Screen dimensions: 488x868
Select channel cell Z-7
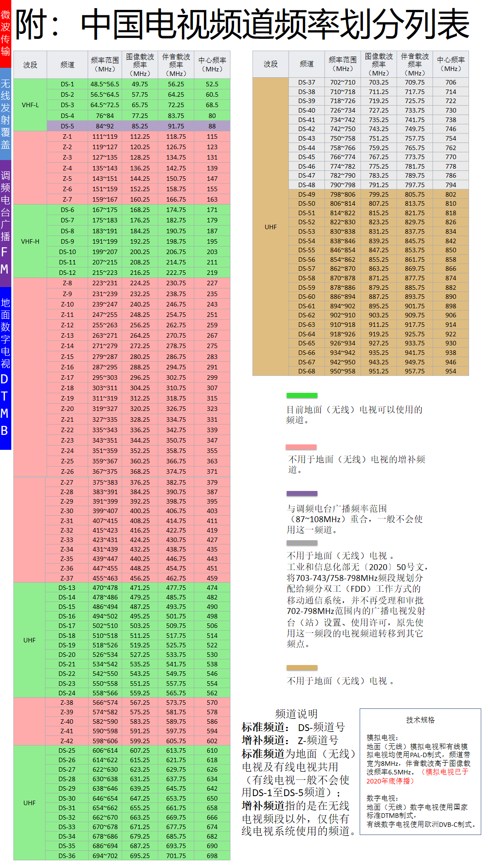pyautogui.click(x=67, y=199)
